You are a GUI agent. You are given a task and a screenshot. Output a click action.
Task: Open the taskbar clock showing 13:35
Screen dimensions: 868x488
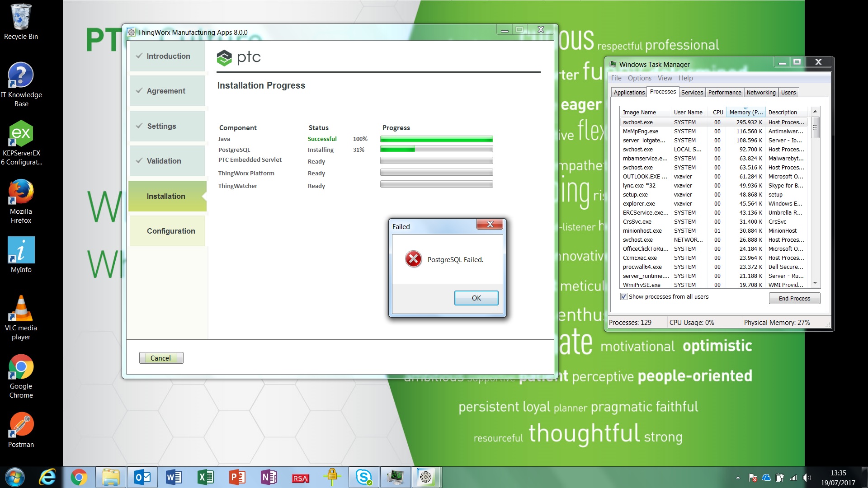coord(838,478)
